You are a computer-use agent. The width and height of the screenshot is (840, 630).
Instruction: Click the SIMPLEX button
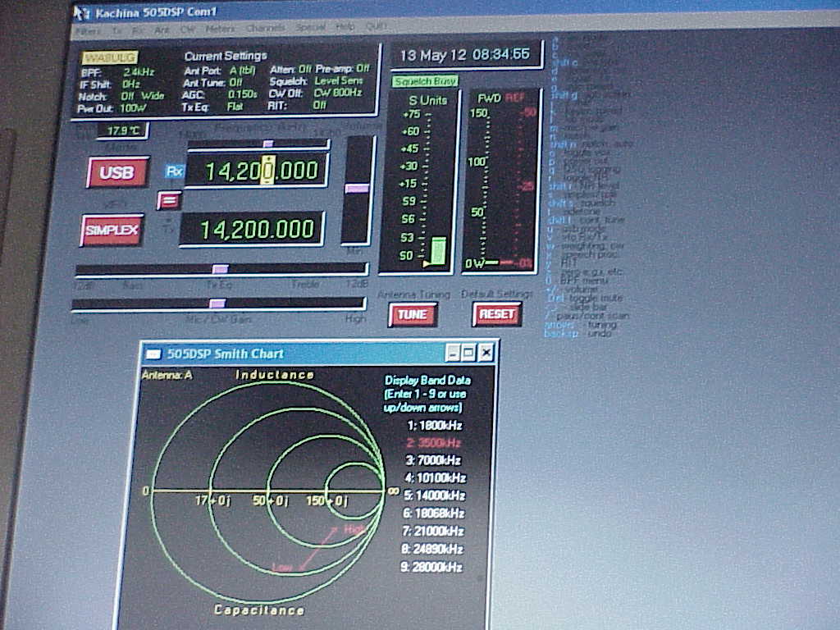tap(112, 231)
